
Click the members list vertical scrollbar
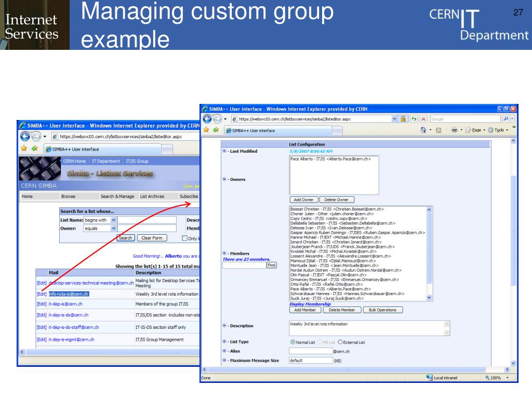click(429, 254)
